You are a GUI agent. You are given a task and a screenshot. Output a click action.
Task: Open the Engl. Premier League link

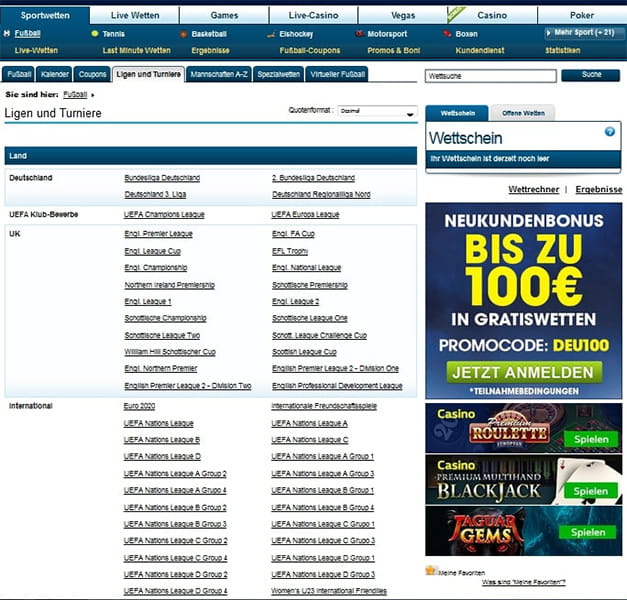[x=158, y=234]
